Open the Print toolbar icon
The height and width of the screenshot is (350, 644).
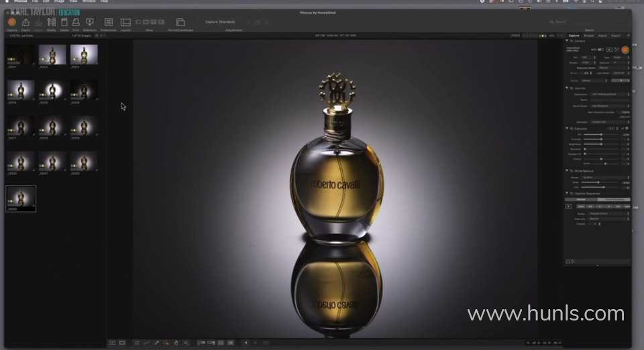pyautogui.click(x=76, y=22)
